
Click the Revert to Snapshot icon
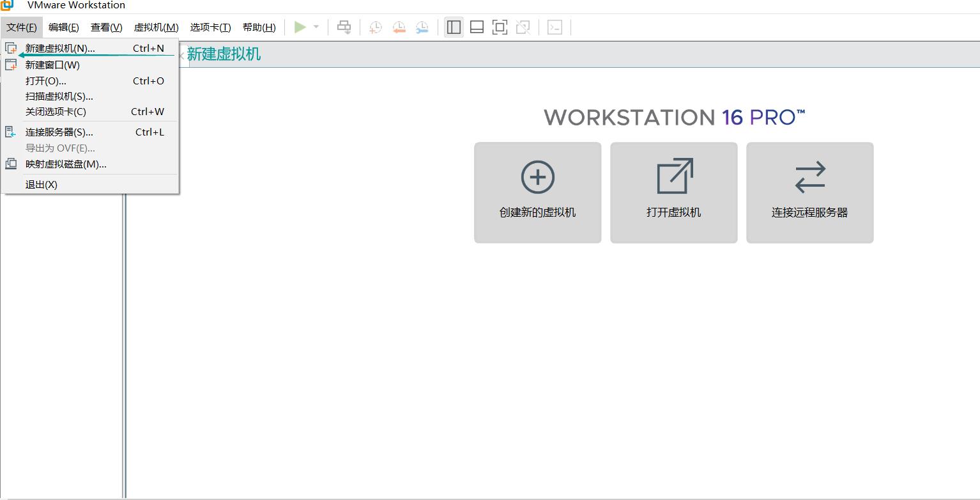[399, 27]
